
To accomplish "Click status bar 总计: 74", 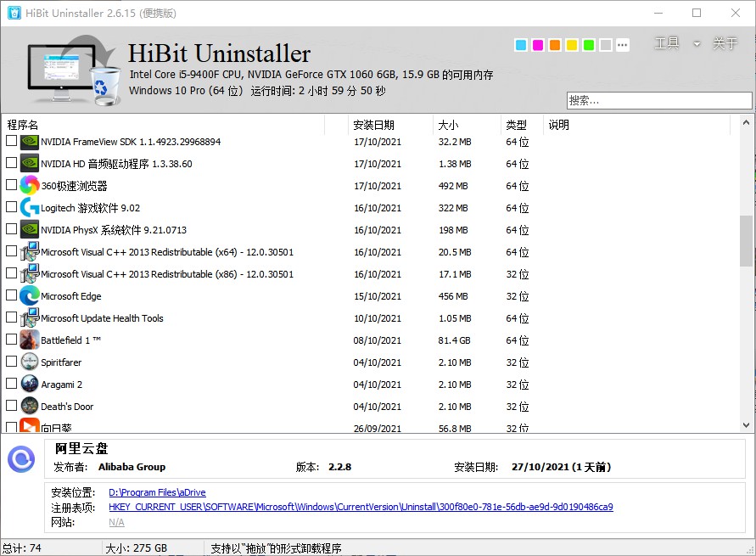I will pos(22,548).
